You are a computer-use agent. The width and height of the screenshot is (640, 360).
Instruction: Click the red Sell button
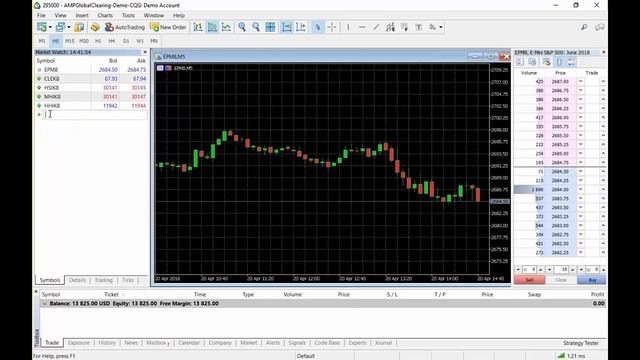click(x=529, y=280)
